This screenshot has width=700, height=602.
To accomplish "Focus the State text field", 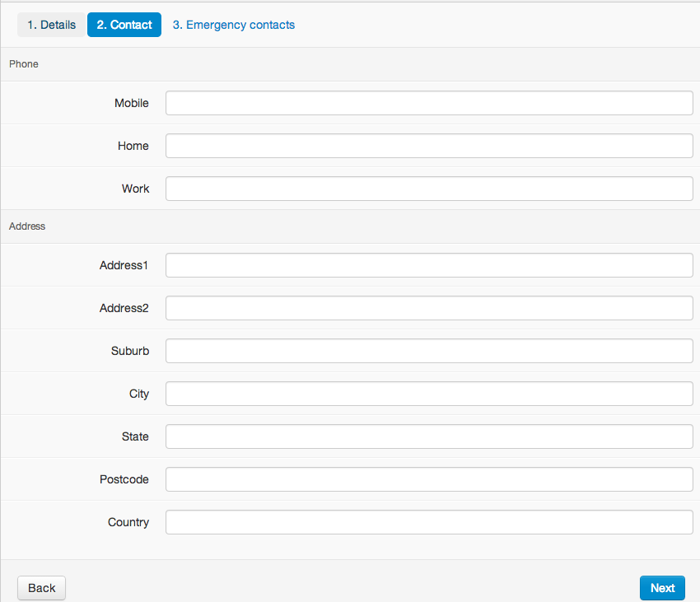I will point(429,436).
